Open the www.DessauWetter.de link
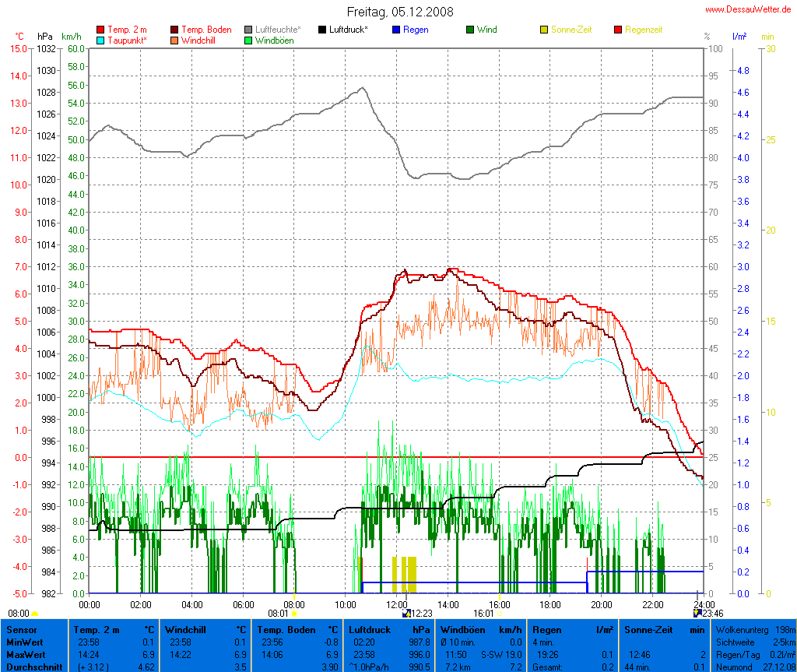Image resolution: width=797 pixels, height=672 pixels. pyautogui.click(x=750, y=9)
